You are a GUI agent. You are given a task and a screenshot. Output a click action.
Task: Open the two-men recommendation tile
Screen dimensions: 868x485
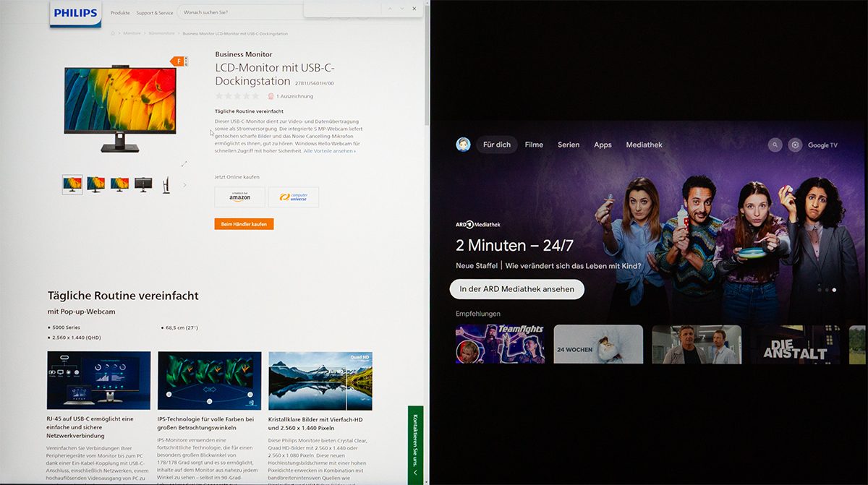click(697, 344)
